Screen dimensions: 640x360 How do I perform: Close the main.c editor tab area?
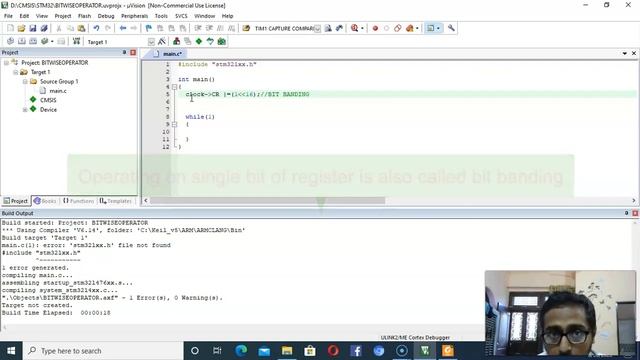point(634,53)
